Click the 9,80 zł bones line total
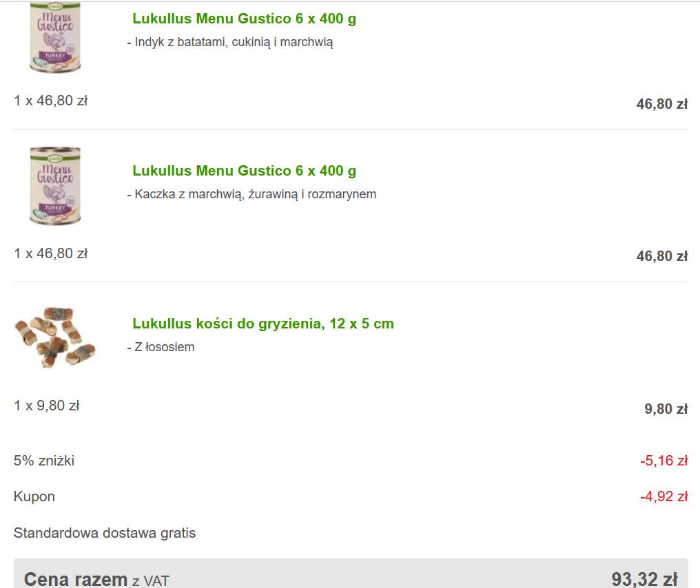Image resolution: width=700 pixels, height=588 pixels. (666, 409)
